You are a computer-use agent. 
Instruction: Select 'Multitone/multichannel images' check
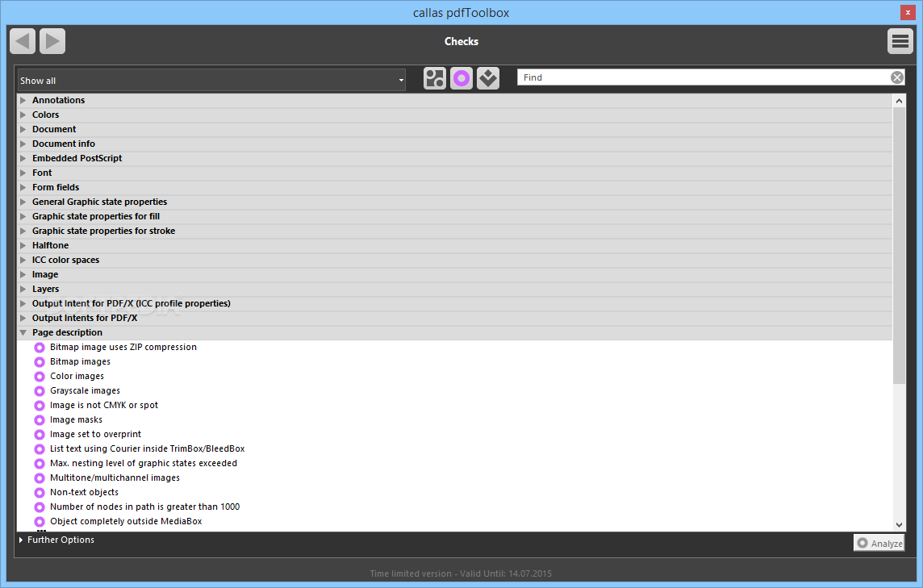(x=115, y=478)
